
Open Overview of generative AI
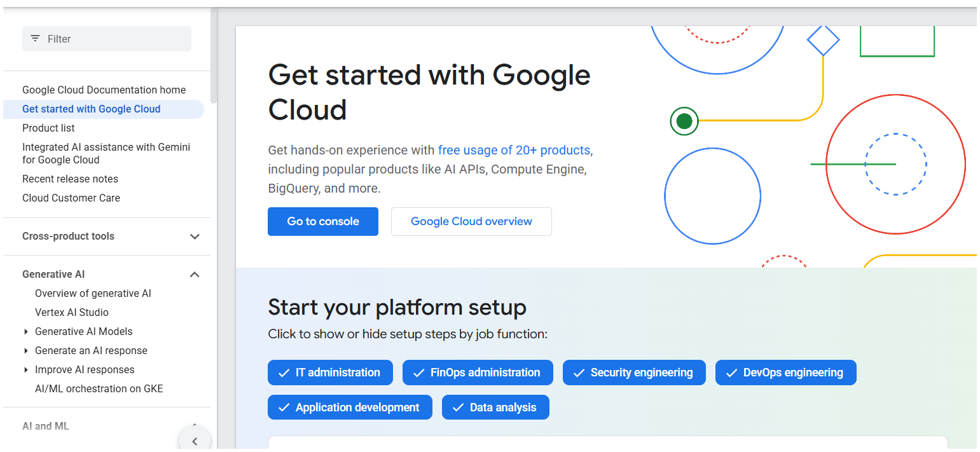pos(93,293)
